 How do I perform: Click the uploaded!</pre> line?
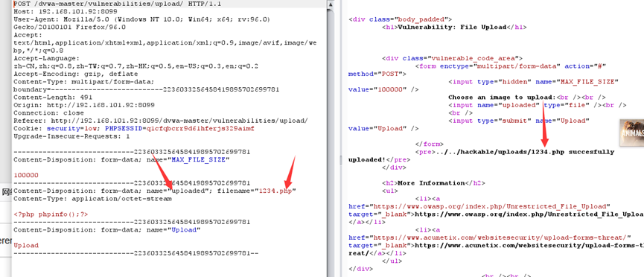pos(379,160)
